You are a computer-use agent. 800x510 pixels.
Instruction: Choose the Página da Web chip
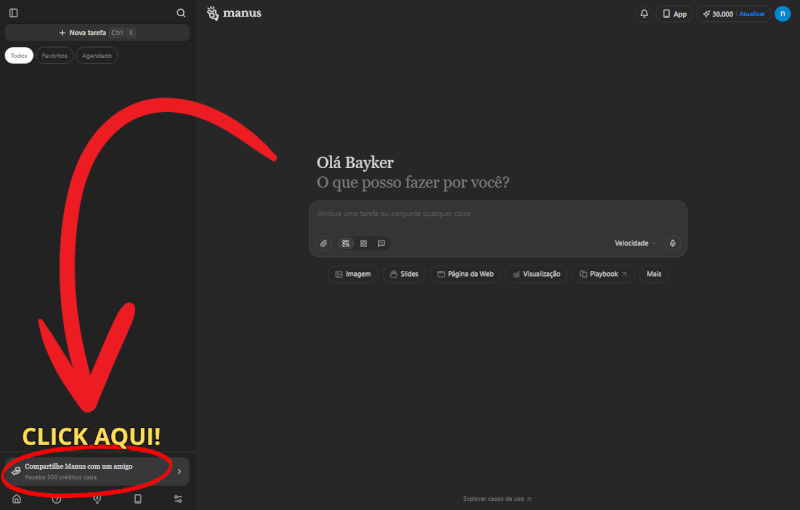click(465, 274)
